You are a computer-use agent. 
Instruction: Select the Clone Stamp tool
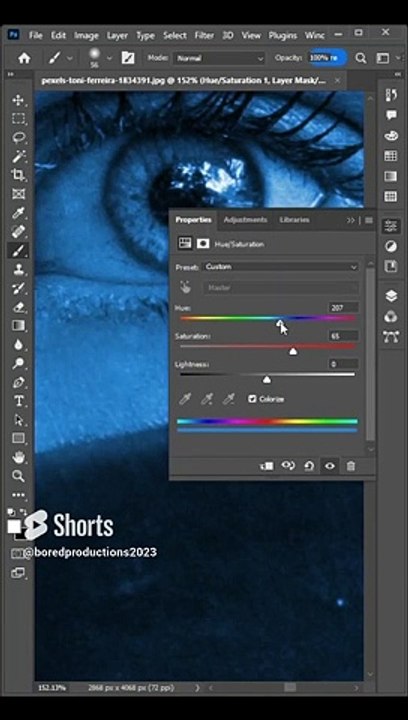[x=18, y=269]
